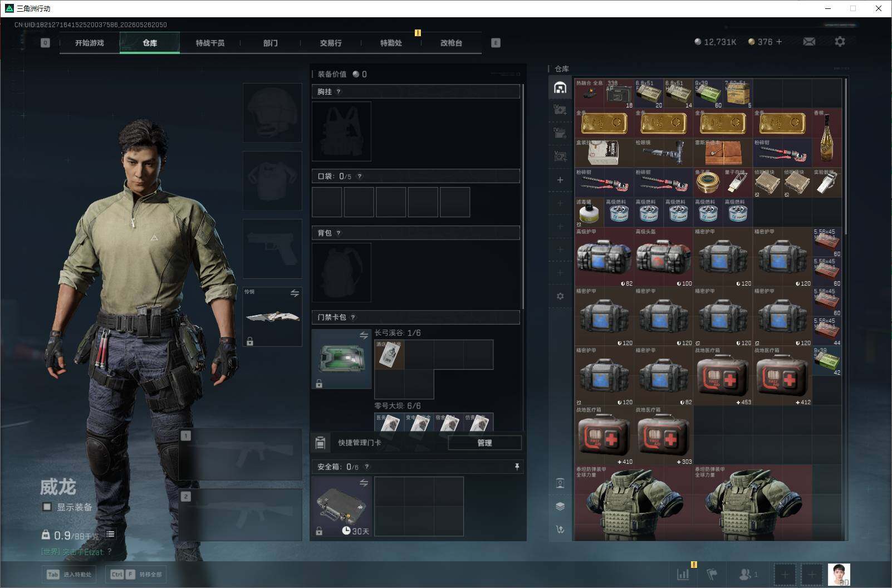The height and width of the screenshot is (588, 892).
Task: Click the warehouse sort icon at sidebar bottom
Action: pos(560,530)
